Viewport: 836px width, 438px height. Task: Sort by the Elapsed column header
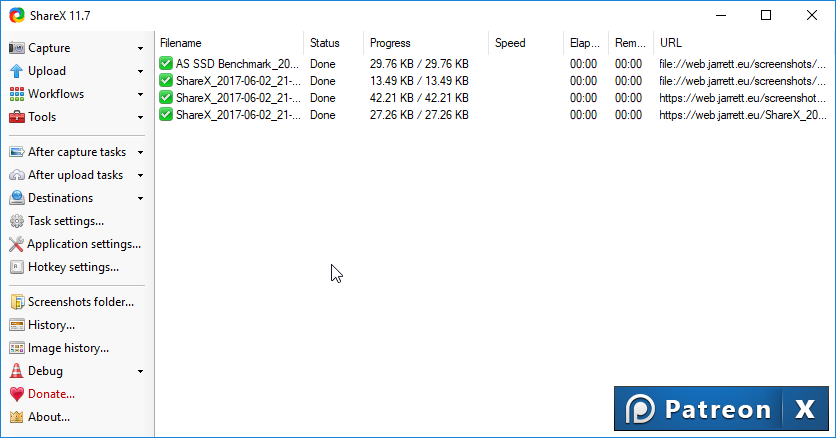click(x=585, y=43)
